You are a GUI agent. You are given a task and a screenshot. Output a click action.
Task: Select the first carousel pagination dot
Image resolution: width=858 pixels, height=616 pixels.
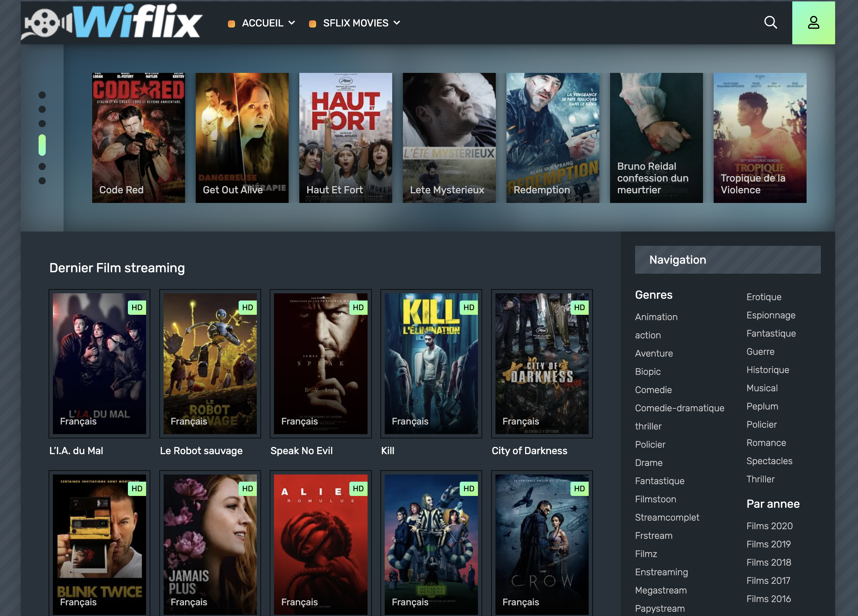(x=42, y=95)
